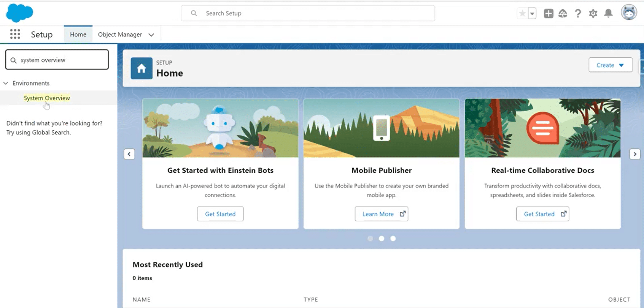The image size is (644, 308).
Task: Click the Einstein Bots card image
Action: [220, 128]
